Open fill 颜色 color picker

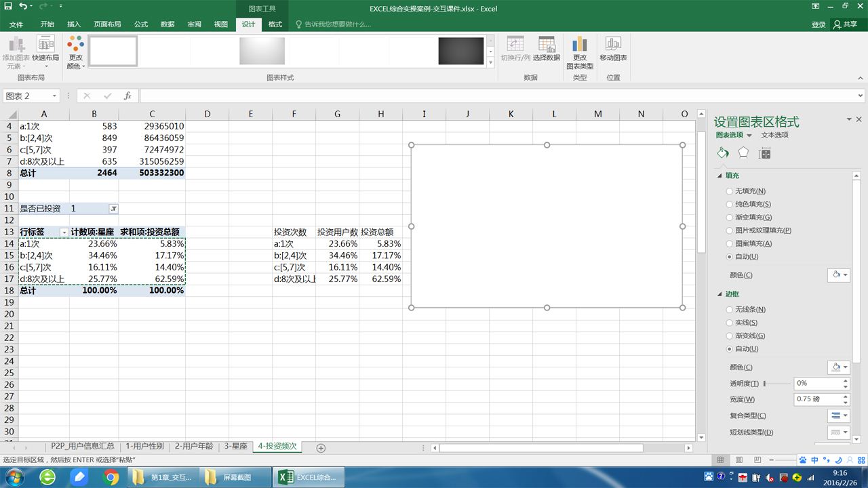[x=839, y=275]
